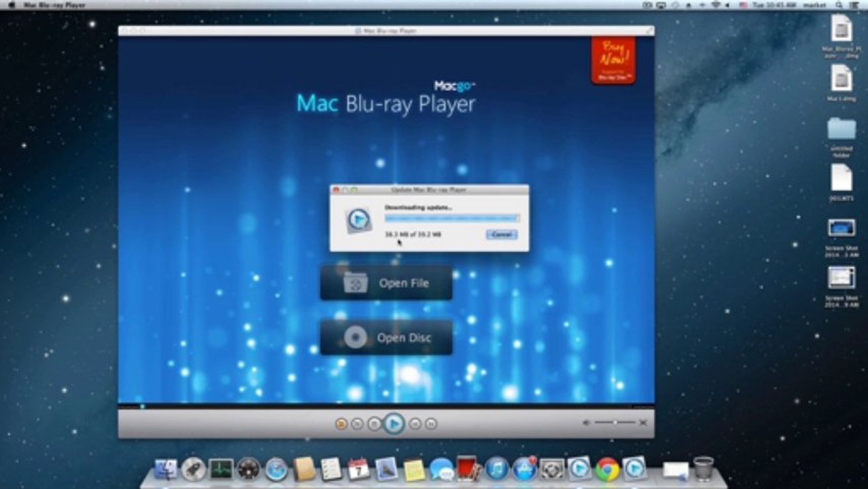Screen dimensions: 868x489
Task: Open the Blu-ray Player dock icon after Chrome
Action: (x=635, y=468)
